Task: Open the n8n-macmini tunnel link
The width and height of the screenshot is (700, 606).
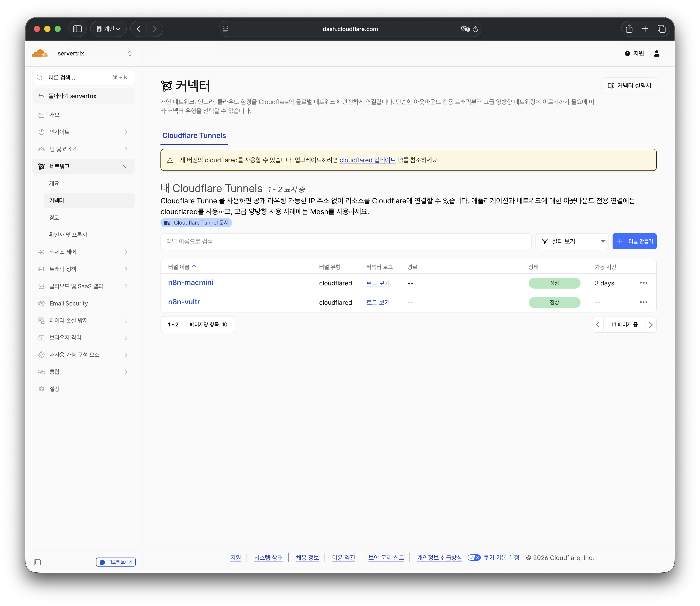Action: 191,283
